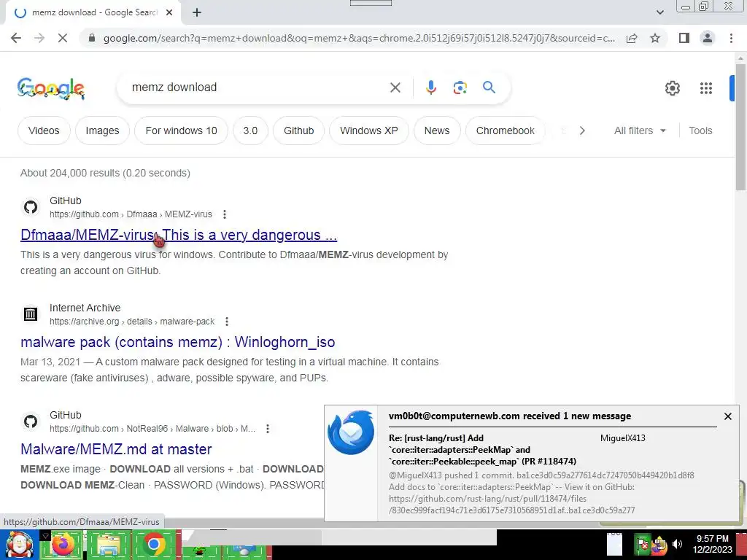Open File Explorer from the taskbar

point(108,545)
